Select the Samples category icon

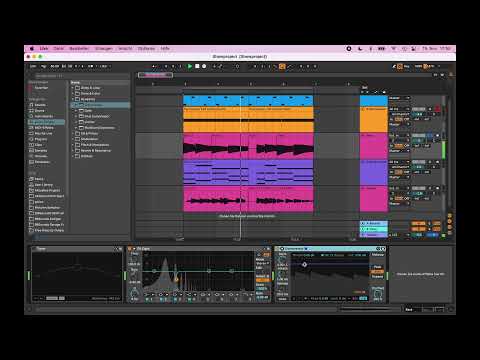point(32,150)
